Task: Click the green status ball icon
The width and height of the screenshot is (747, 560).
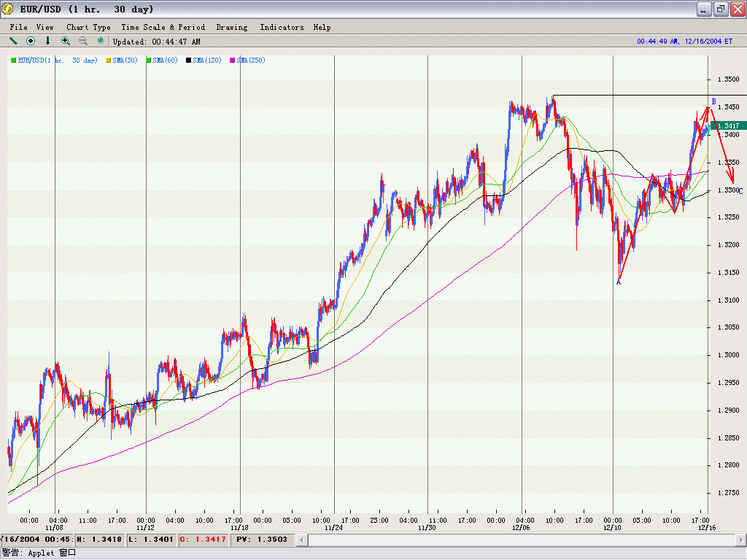Action: coord(100,41)
